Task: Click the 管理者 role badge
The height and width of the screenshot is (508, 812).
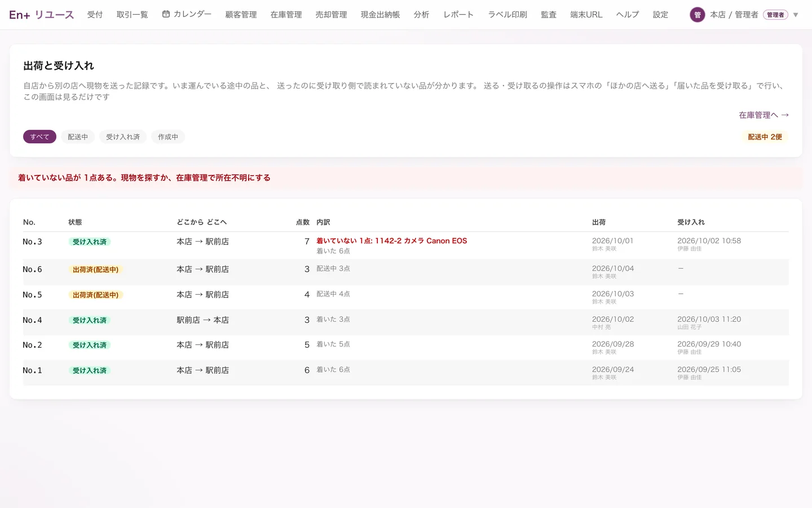Action: [775, 15]
